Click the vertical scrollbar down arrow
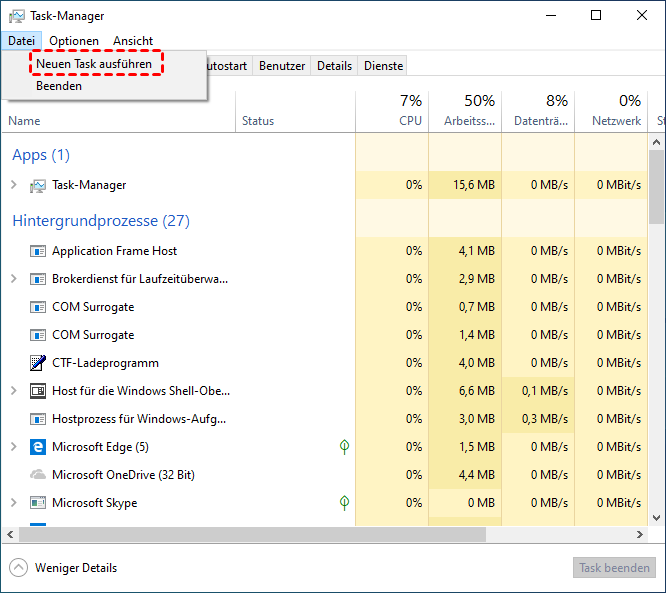The height and width of the screenshot is (593, 666). 657,517
